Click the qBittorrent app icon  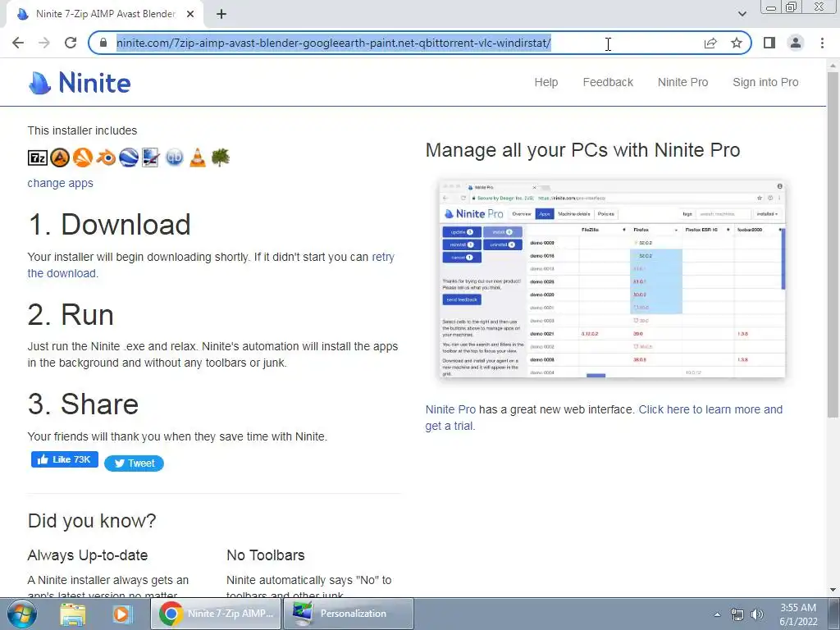[x=175, y=157]
